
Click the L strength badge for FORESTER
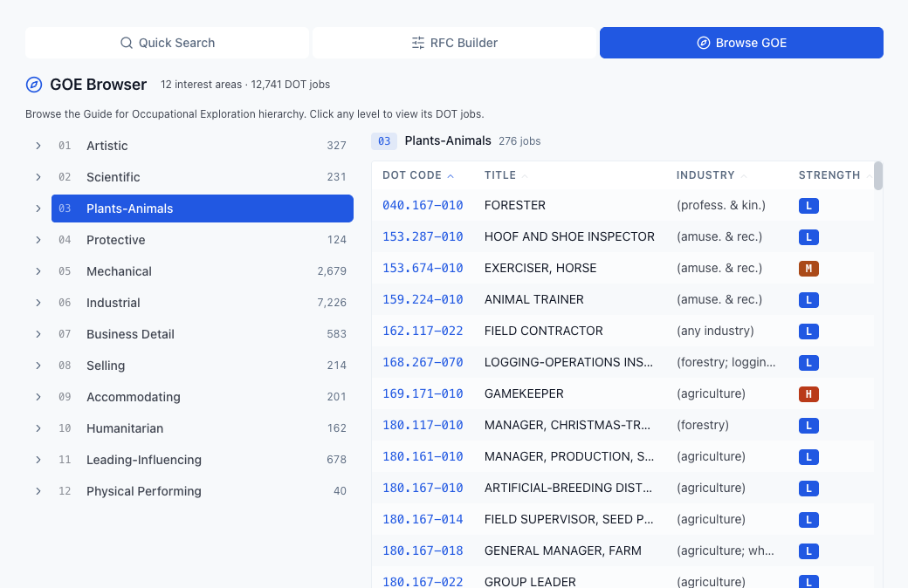click(x=808, y=206)
